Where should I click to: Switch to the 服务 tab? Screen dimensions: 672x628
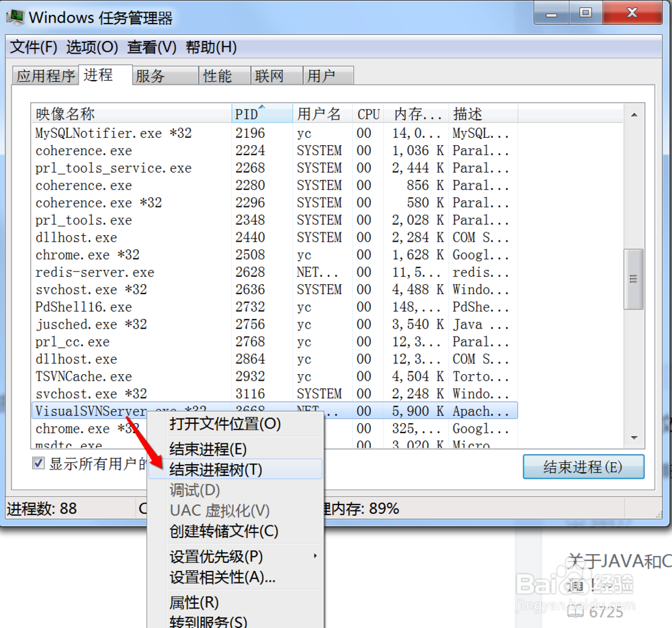click(x=165, y=76)
